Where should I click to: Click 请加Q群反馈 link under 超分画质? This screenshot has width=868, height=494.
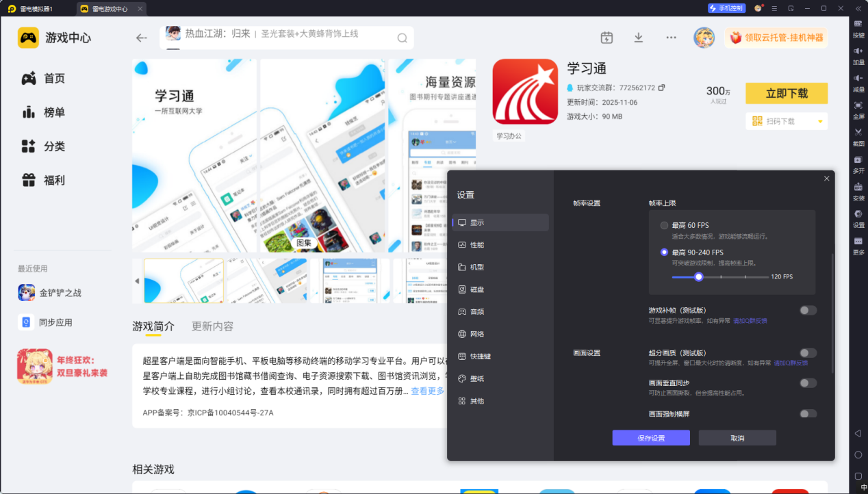pos(791,363)
